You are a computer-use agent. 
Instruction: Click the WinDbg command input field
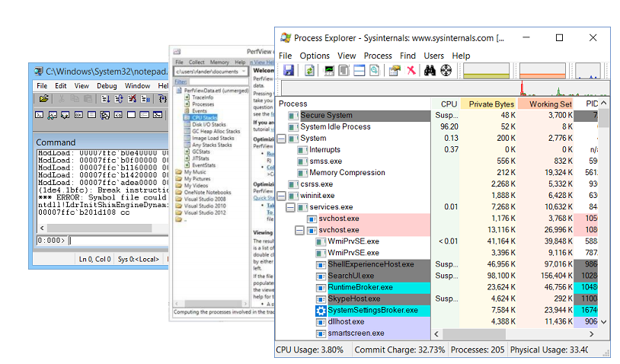pos(119,241)
